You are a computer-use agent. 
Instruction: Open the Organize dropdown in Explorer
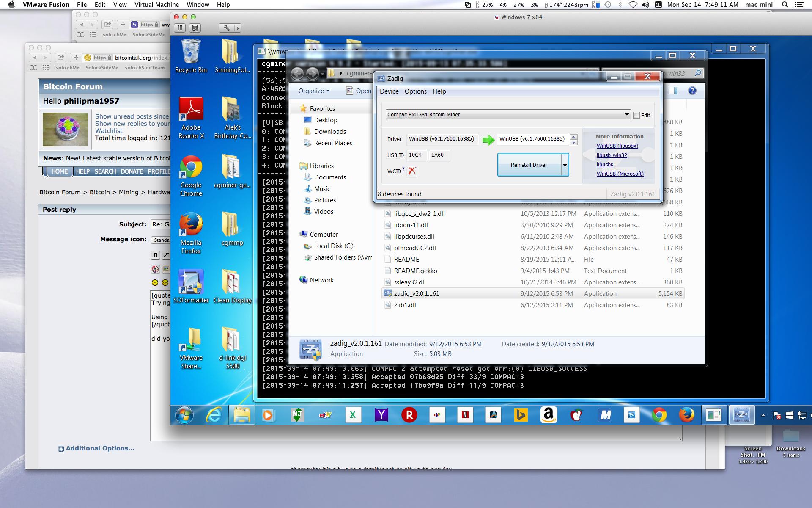tap(314, 91)
